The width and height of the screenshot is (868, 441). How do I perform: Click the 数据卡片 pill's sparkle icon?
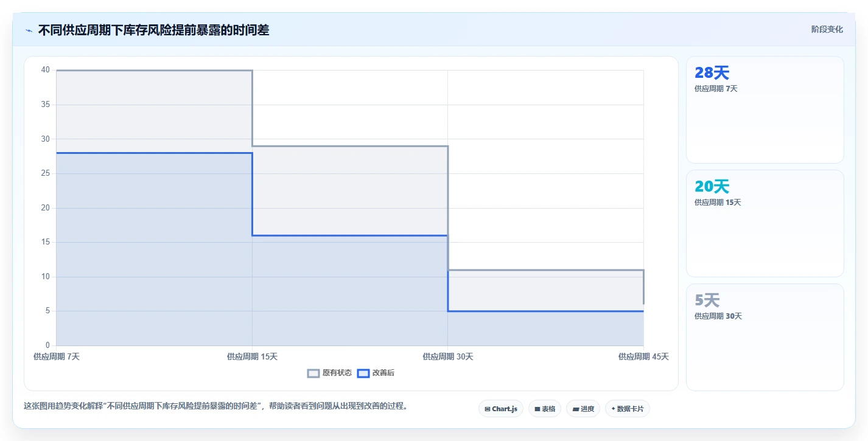(614, 409)
